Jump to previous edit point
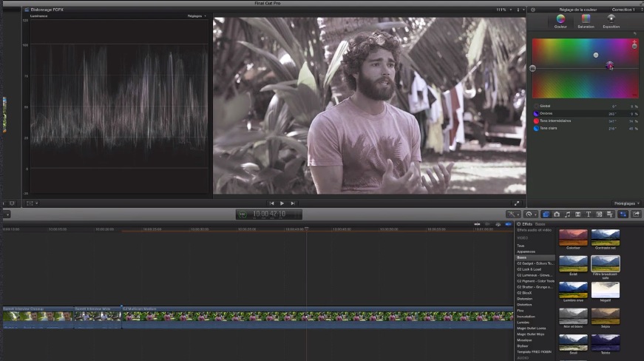Screen dimensions: 644x361 coord(271,203)
